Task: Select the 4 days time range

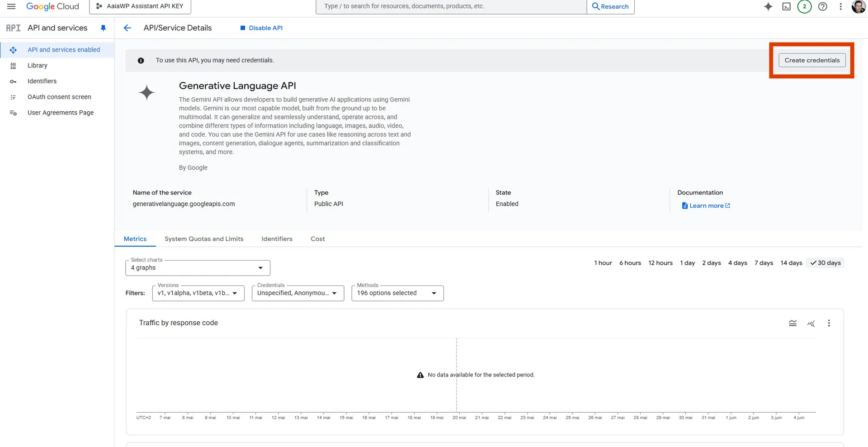Action: point(738,263)
